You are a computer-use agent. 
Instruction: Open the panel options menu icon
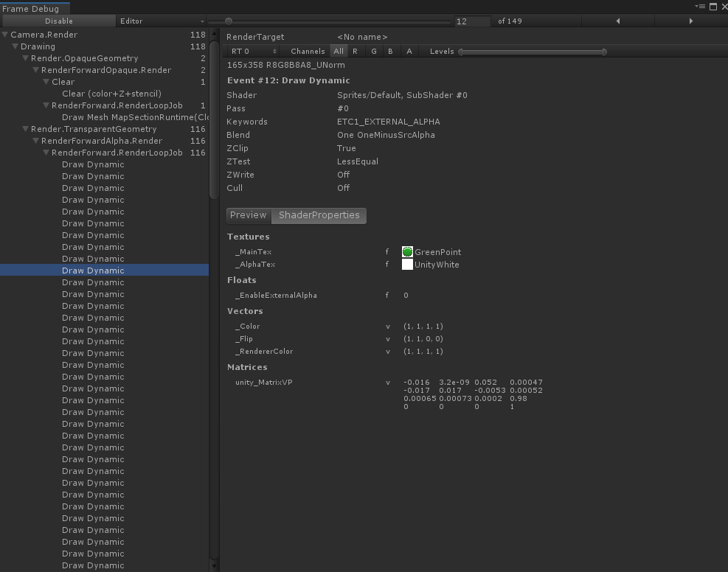point(702,6)
